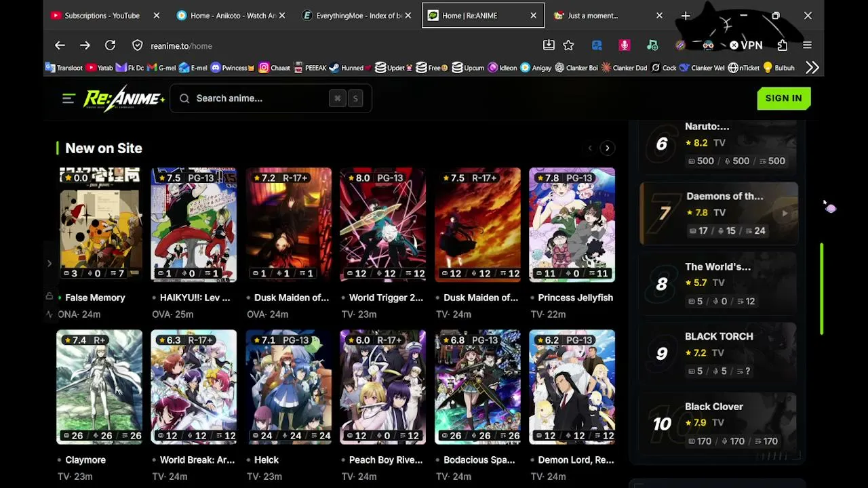Open the nTicket globe bookmark
Viewport: 868px width, 488px height.
[744, 68]
